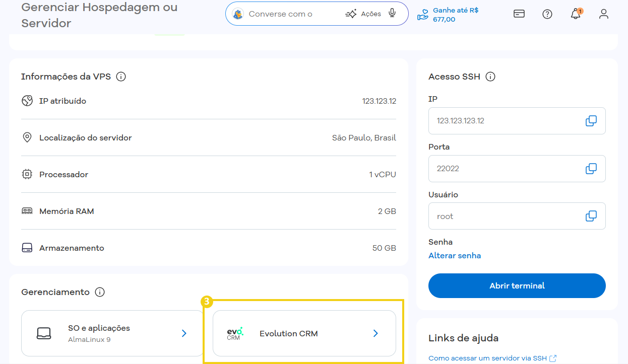
Task: Copy the SSH user root
Action: click(x=591, y=216)
